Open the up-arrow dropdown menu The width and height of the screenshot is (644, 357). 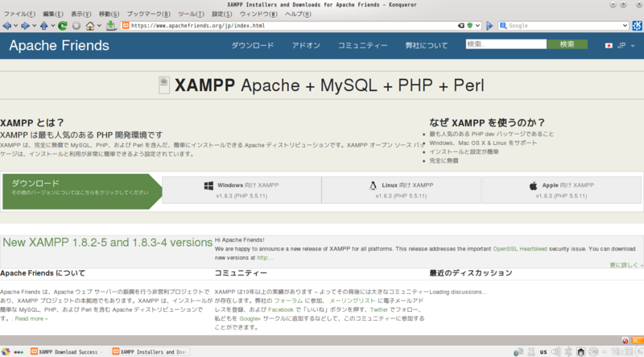coord(53,26)
